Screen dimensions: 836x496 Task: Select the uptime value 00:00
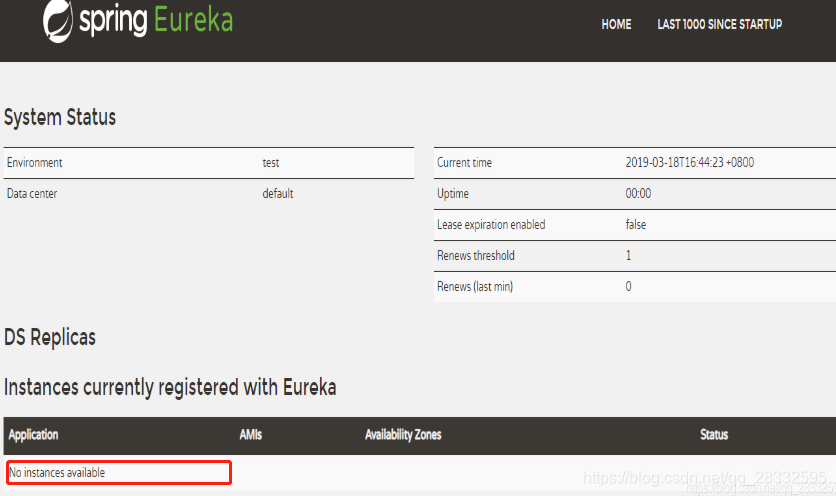(638, 194)
